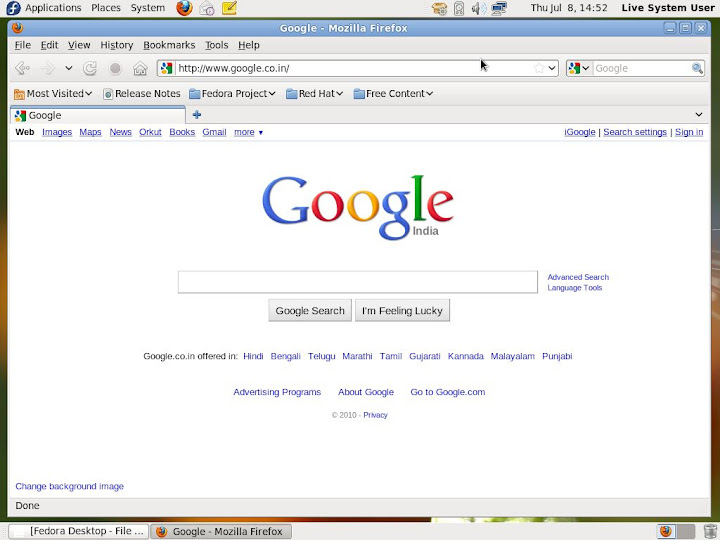720x540 pixels.
Task: Click the Stop loading button
Action: click(x=115, y=68)
